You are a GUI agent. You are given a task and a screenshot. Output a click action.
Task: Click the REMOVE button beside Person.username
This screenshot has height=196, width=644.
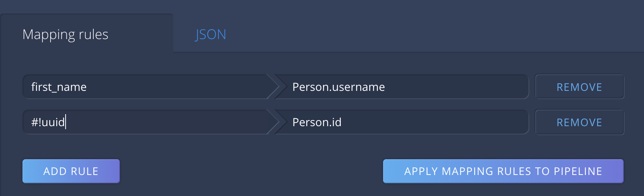(x=579, y=87)
